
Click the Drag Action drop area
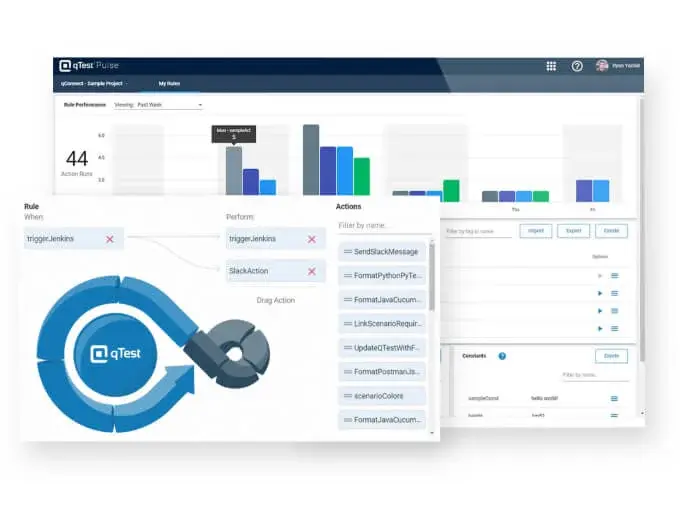pyautogui.click(x=276, y=300)
